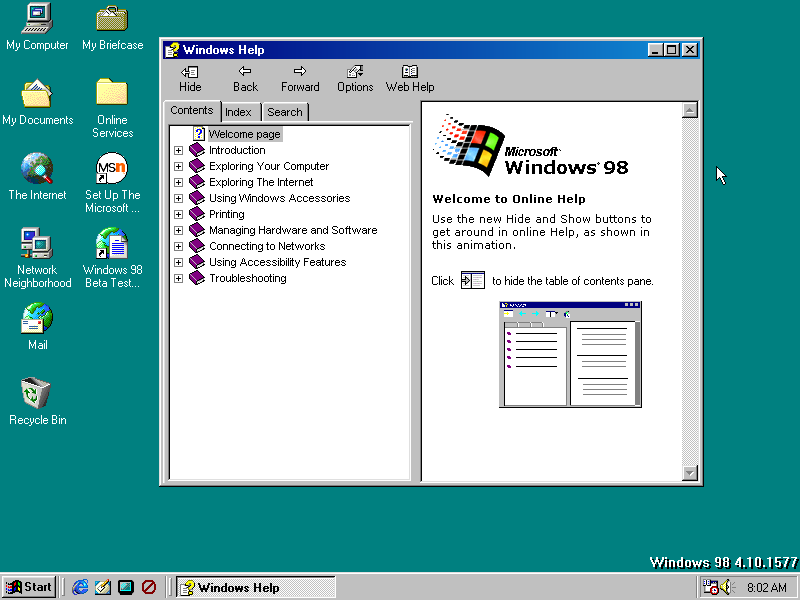Image resolution: width=800 pixels, height=600 pixels.
Task: Select the Windows 98 Beta Test shortcut
Action: [113, 258]
